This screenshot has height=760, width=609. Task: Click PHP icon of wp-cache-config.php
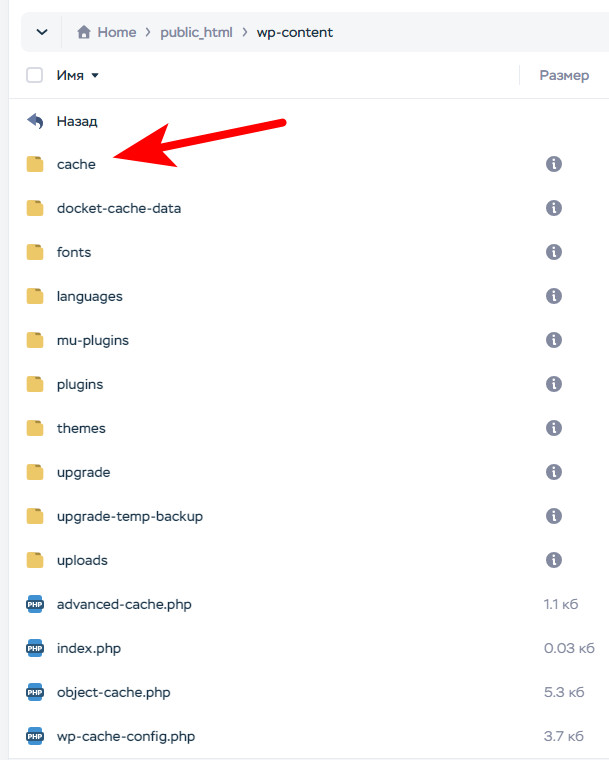coord(35,736)
